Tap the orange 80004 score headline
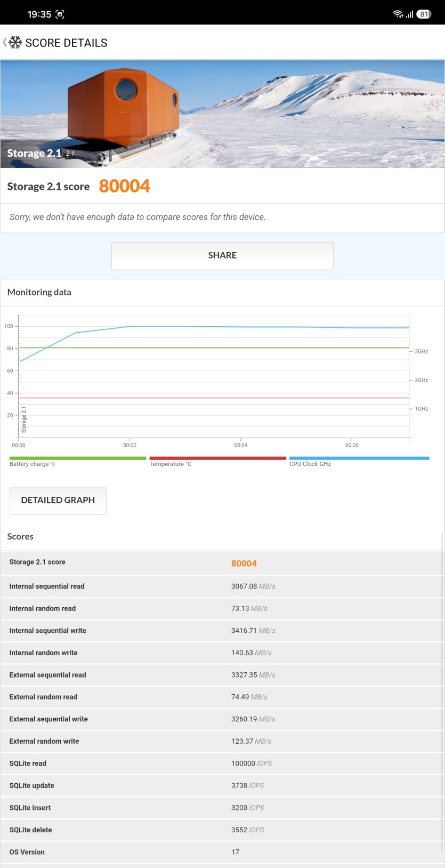Image resolution: width=445 pixels, height=868 pixels. pos(124,186)
